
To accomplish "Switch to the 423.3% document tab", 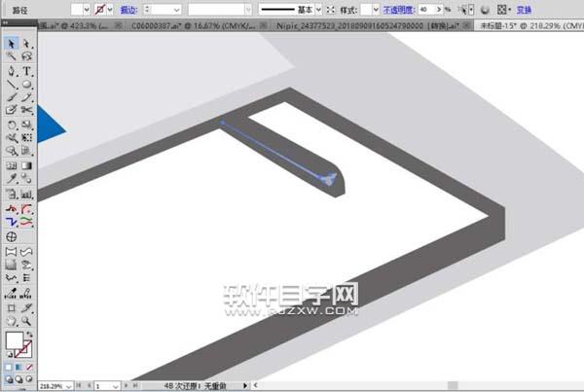I will [74, 26].
